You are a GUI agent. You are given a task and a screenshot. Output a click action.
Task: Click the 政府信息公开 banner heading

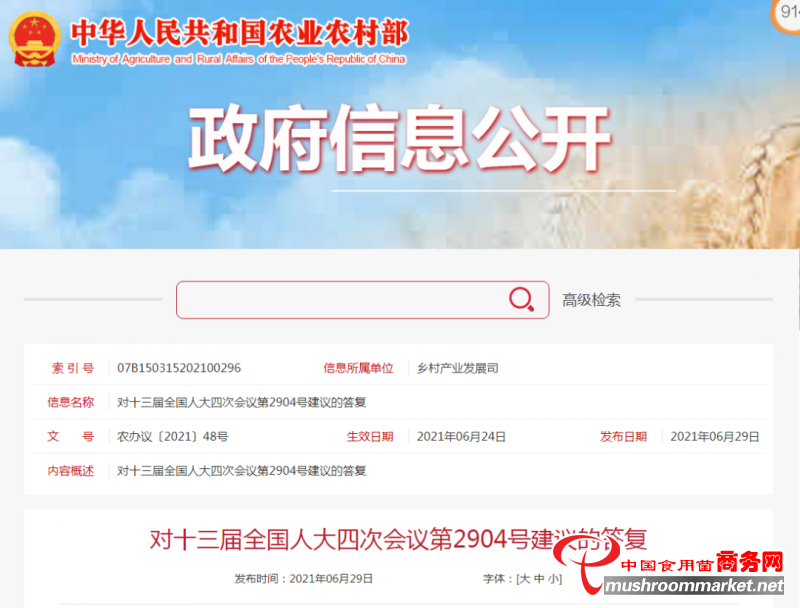pyautogui.click(x=399, y=138)
